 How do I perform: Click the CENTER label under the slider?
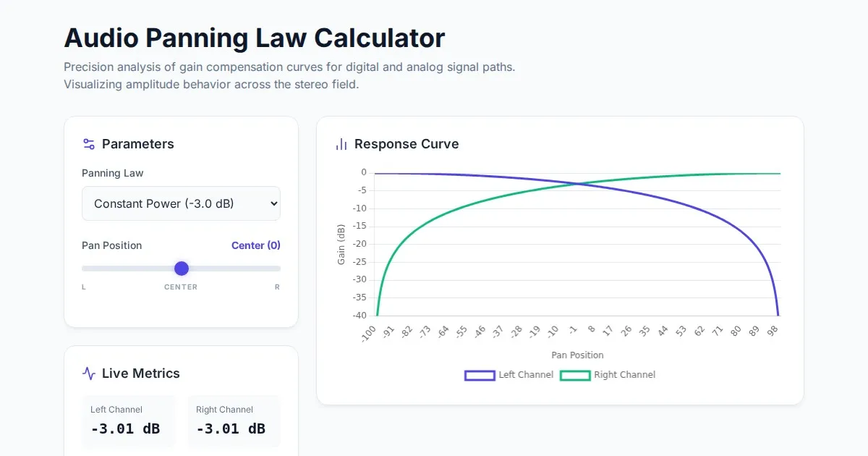pos(181,287)
